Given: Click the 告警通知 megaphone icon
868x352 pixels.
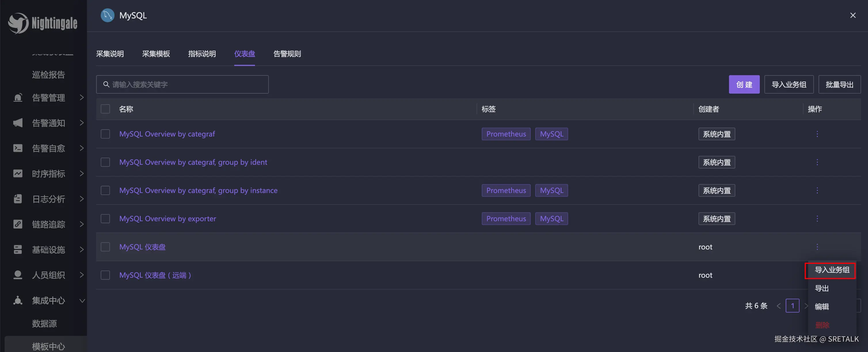Looking at the screenshot, I should [x=18, y=123].
